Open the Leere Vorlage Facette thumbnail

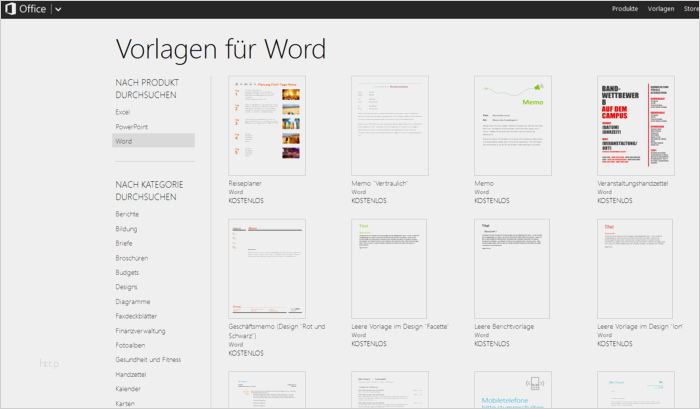tap(389, 269)
